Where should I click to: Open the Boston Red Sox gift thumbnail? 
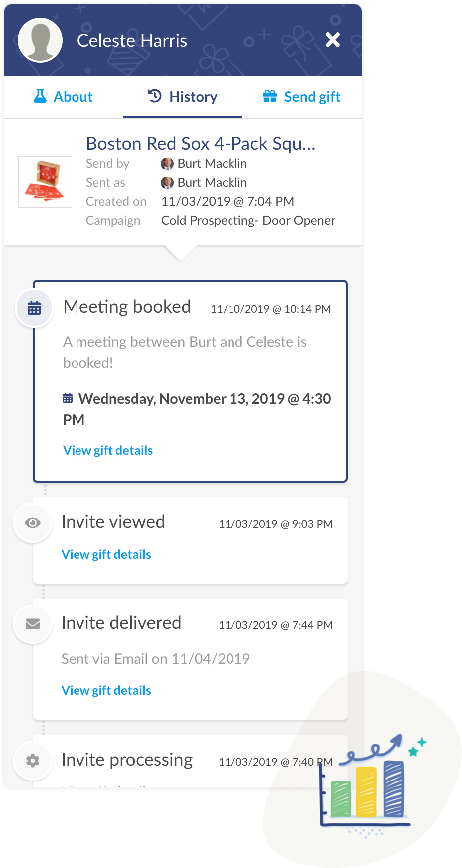point(45,182)
